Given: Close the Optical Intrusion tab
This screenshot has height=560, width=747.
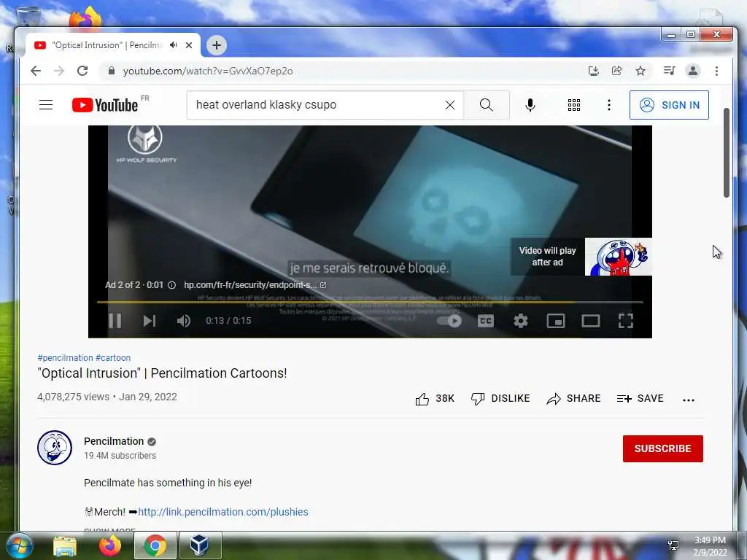Looking at the screenshot, I should click(x=189, y=45).
